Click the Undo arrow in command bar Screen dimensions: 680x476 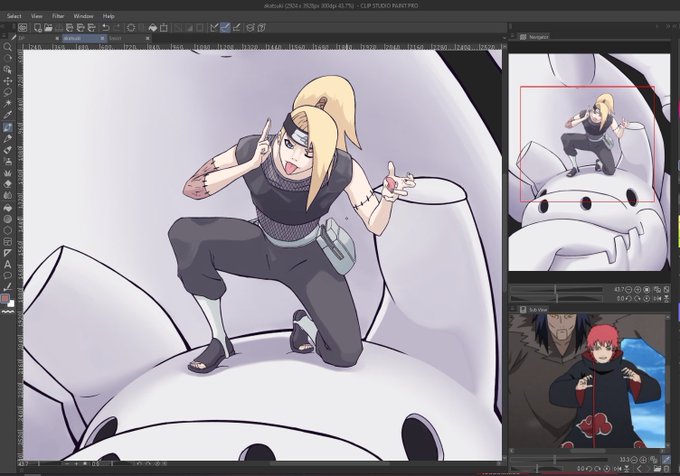point(106,28)
